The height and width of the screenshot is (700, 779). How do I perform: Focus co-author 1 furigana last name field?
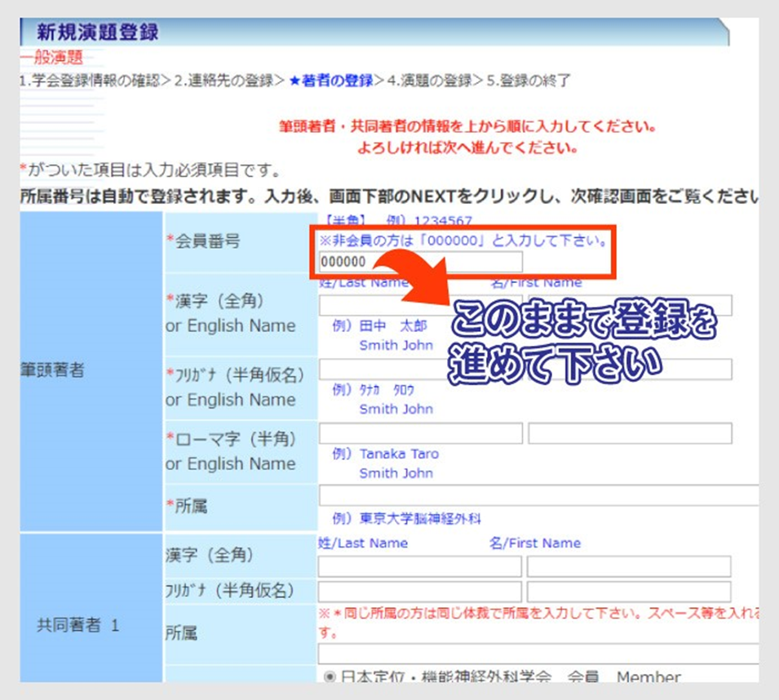tap(420, 591)
